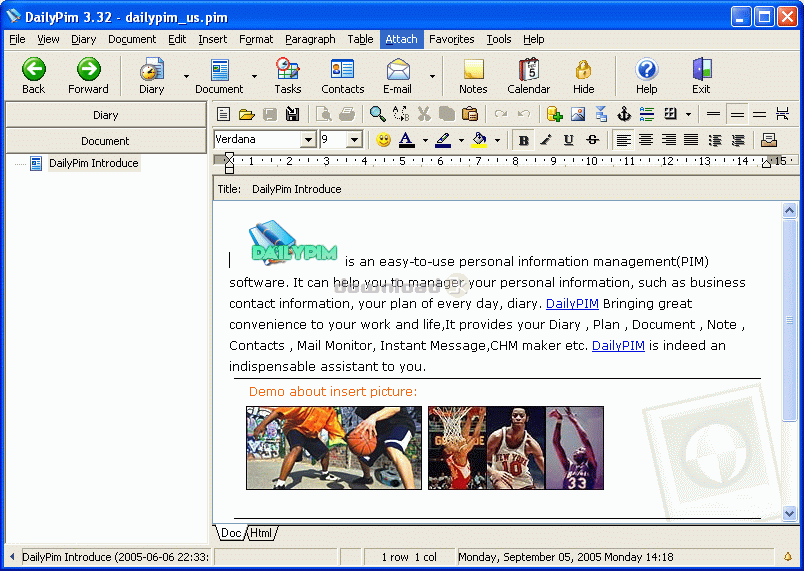Click the black floppy save-all icon
This screenshot has height=571, width=804.
click(x=292, y=114)
